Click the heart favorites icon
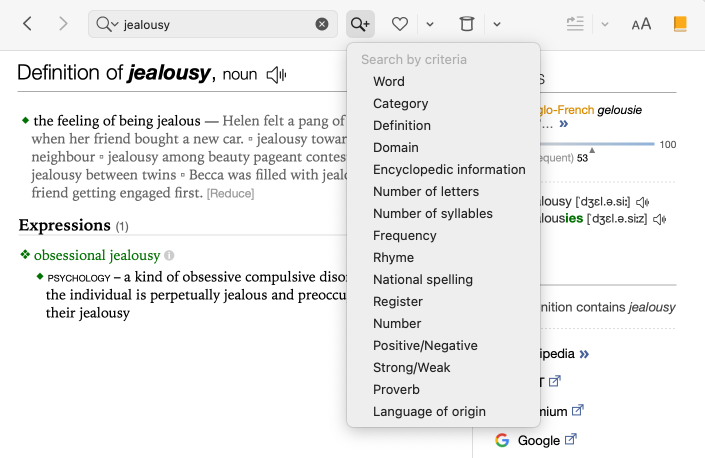 (x=400, y=24)
